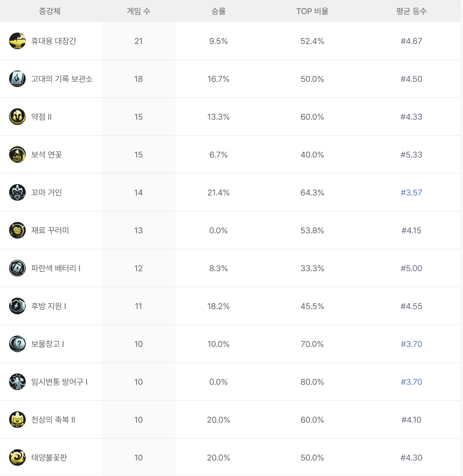Click the 고대의 기록 보관소 augment icon
Image resolution: width=463 pixels, height=476 pixels.
pyautogui.click(x=17, y=79)
